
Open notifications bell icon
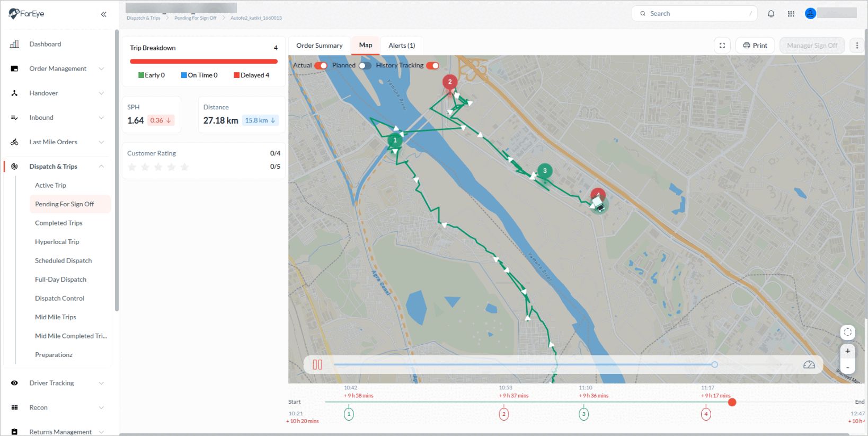pos(771,14)
